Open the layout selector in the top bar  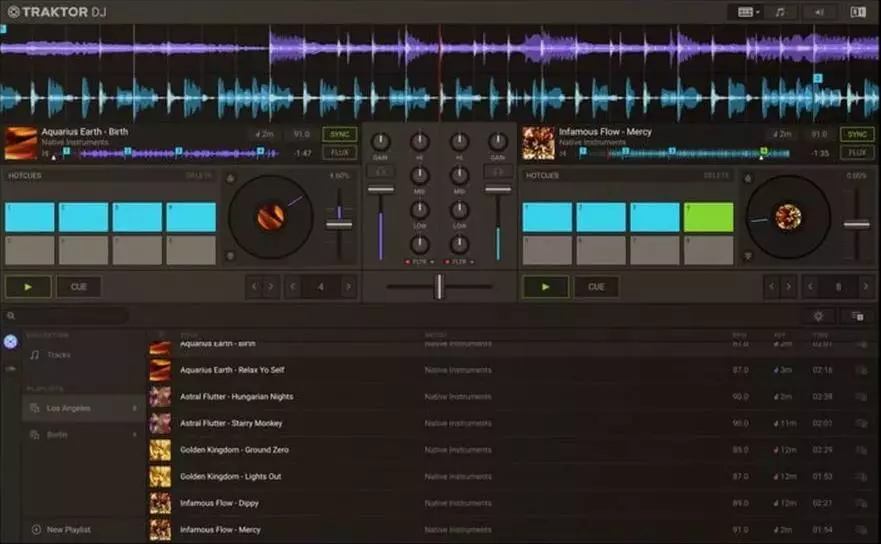pos(748,12)
